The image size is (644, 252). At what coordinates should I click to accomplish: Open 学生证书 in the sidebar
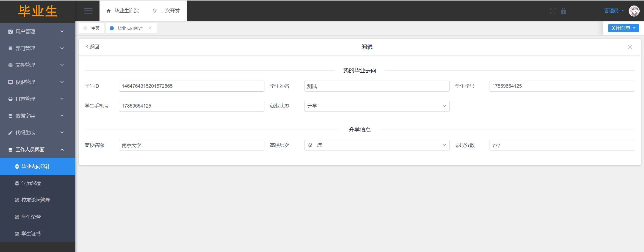(38, 234)
